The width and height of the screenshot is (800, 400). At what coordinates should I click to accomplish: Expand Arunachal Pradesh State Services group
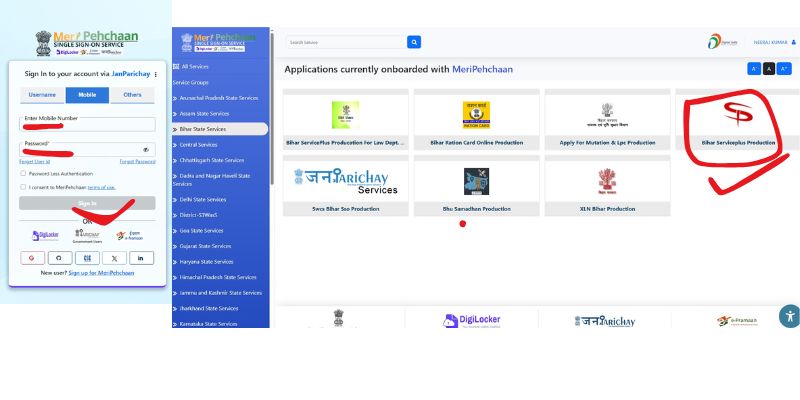[220, 98]
